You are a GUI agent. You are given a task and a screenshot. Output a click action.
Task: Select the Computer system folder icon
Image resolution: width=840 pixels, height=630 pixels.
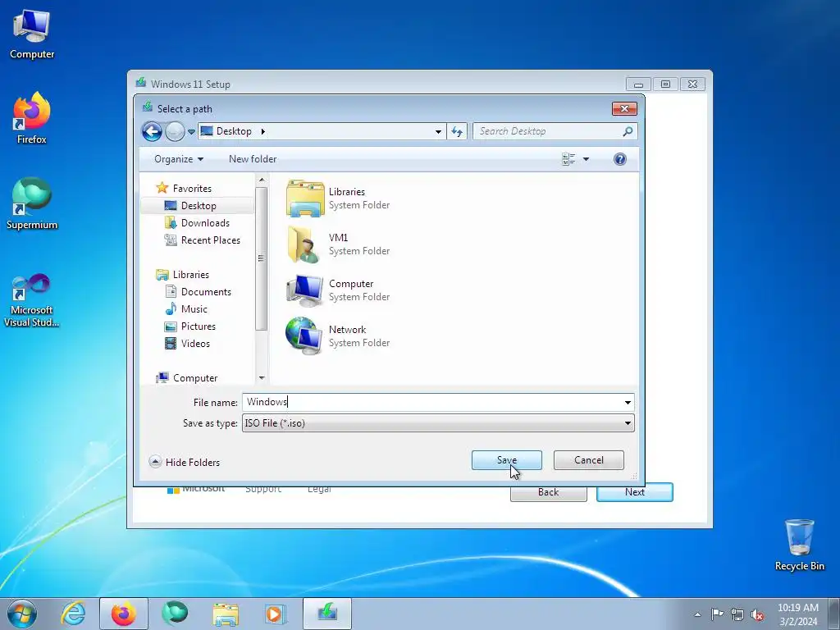click(x=305, y=290)
